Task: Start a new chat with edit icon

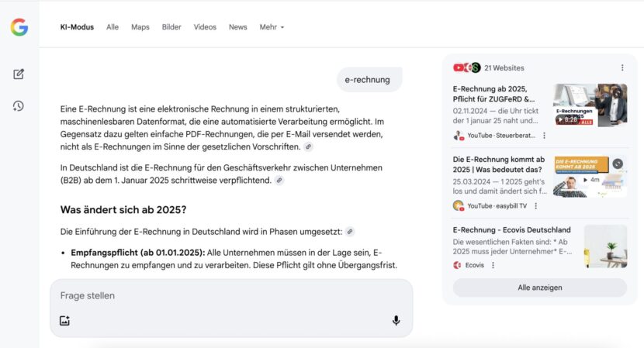Action: tap(19, 74)
